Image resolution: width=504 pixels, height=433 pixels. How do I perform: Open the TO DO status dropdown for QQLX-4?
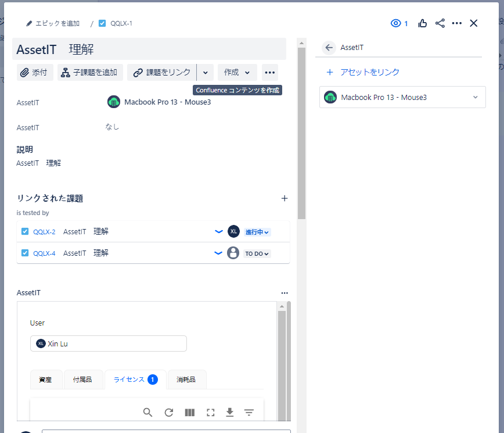[x=257, y=253]
